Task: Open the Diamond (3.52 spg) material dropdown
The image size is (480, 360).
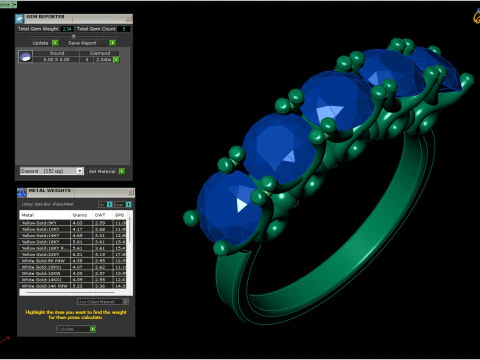Action: pos(52,171)
